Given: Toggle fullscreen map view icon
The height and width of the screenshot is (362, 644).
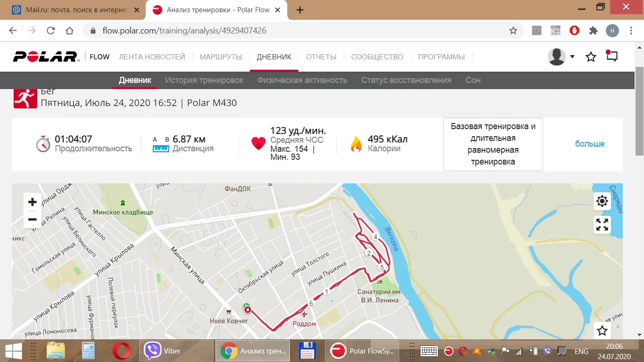Looking at the screenshot, I should 602,224.
